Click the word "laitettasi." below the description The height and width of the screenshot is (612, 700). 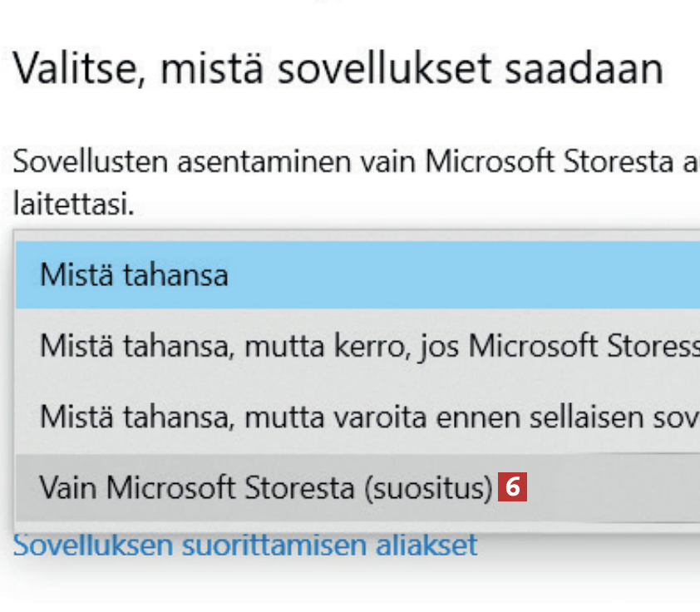[73, 202]
